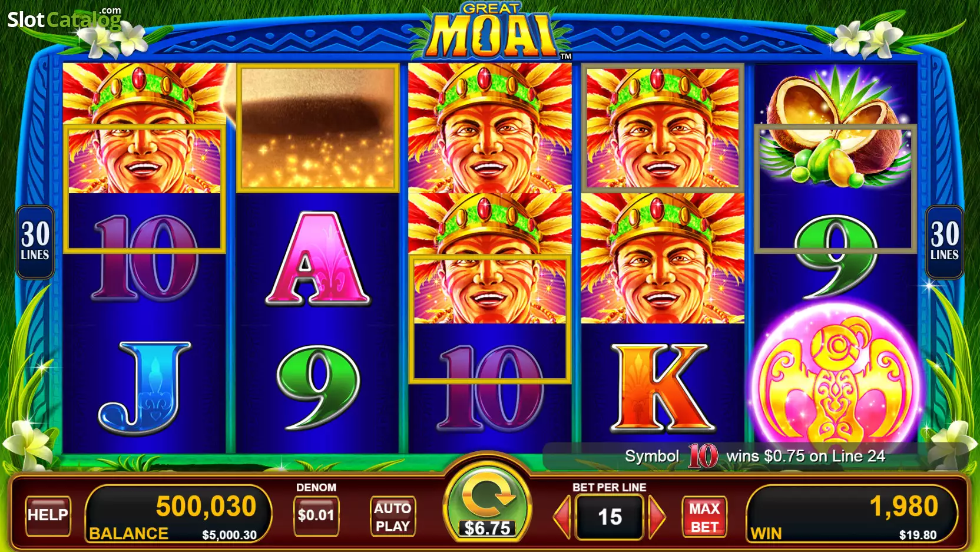Image resolution: width=980 pixels, height=552 pixels.
Task: Select the left 30 LINES indicator
Action: pos(35,242)
